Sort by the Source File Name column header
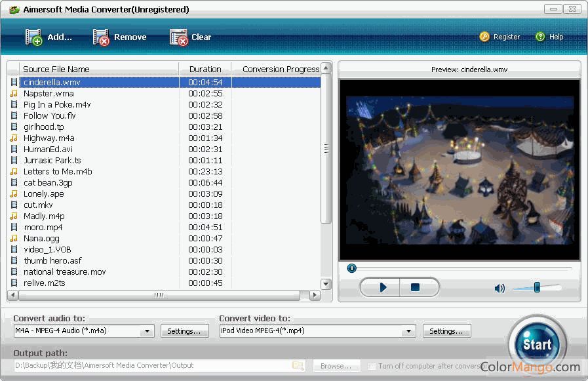 point(56,69)
